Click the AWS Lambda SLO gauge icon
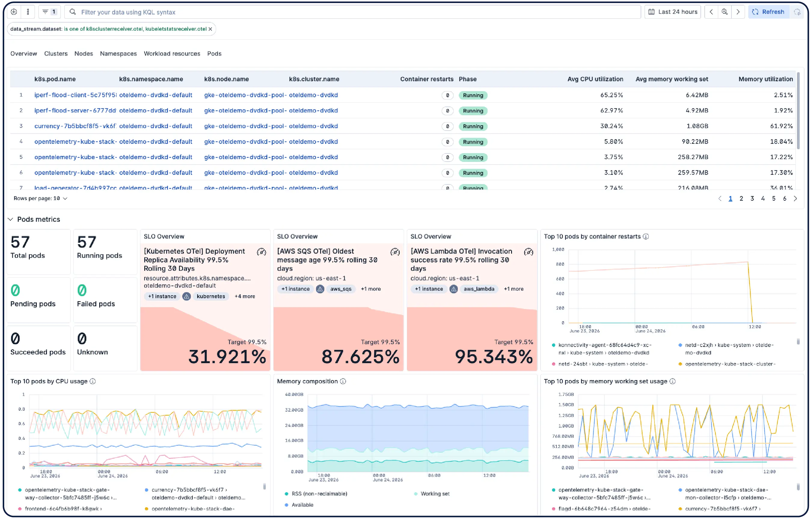Viewport: 812px width, 519px height. tap(529, 252)
